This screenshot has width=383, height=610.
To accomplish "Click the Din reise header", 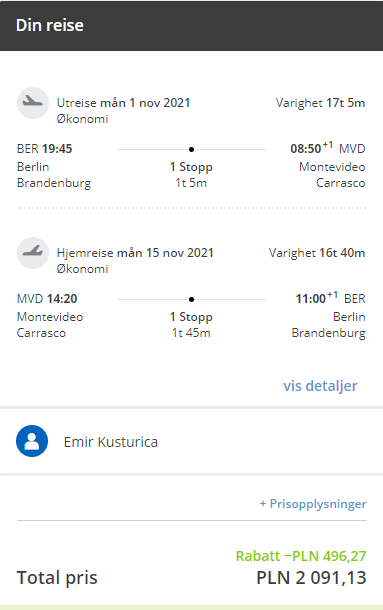I will coord(50,25).
